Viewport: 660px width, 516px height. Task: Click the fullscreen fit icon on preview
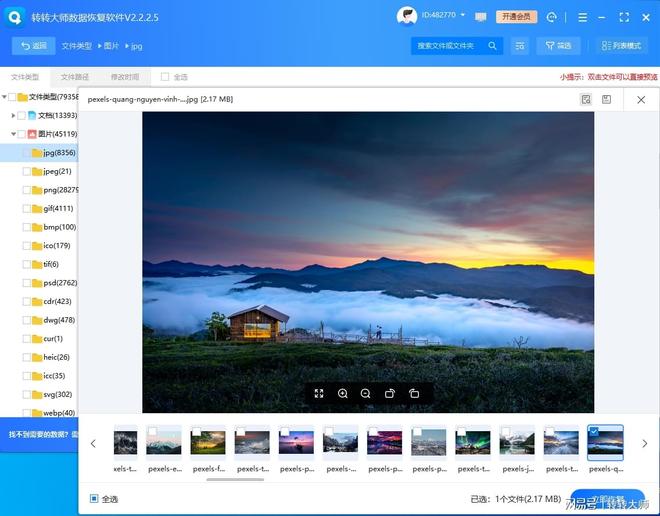coord(319,394)
